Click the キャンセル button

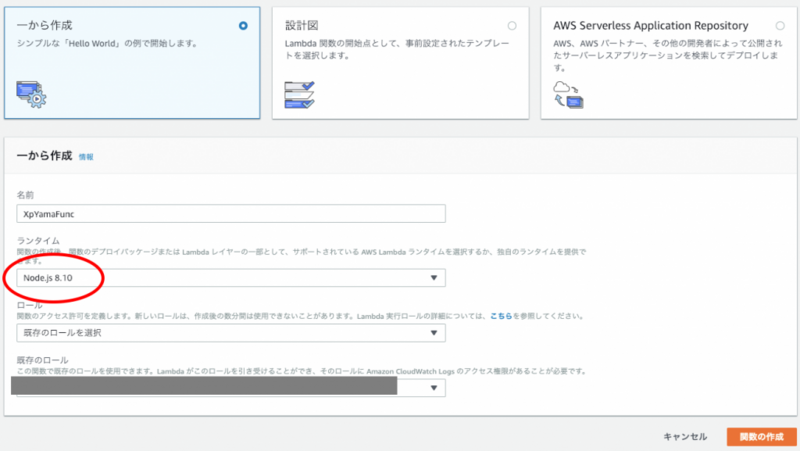(685, 437)
